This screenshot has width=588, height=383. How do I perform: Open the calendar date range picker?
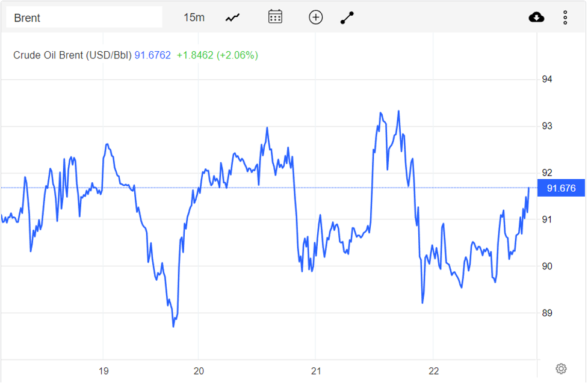coord(275,17)
